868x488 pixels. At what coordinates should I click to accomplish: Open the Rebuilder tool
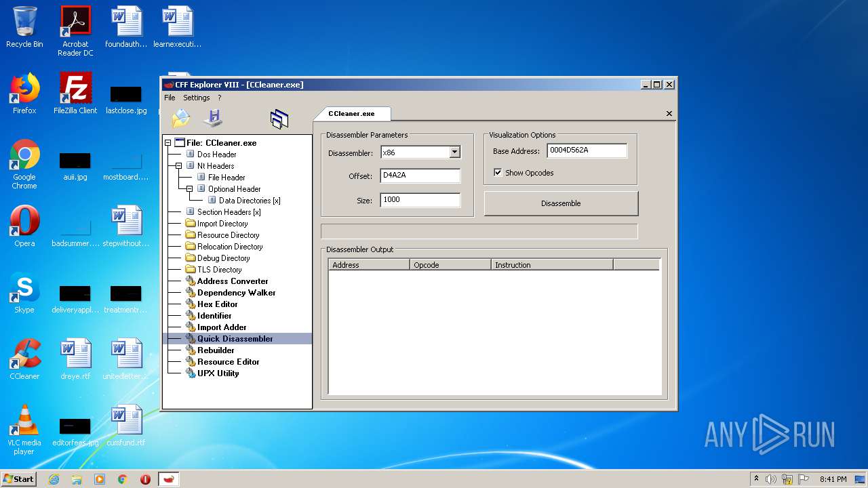pyautogui.click(x=216, y=350)
